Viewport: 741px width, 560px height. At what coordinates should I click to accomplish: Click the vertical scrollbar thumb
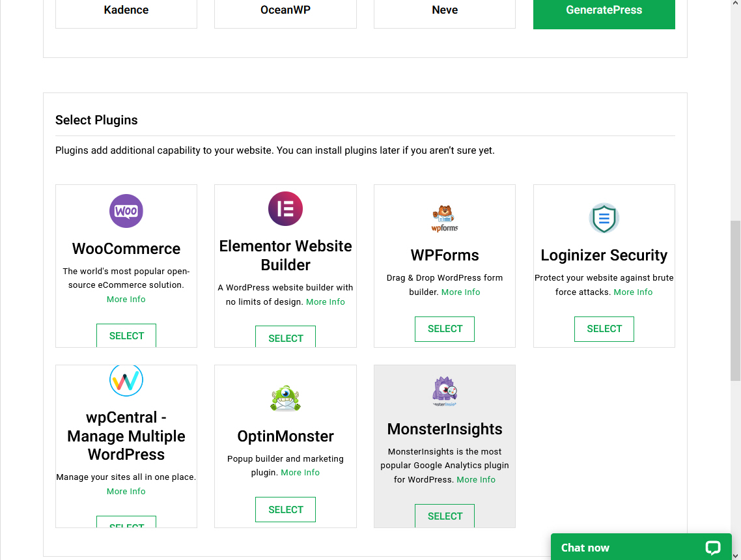click(x=735, y=301)
